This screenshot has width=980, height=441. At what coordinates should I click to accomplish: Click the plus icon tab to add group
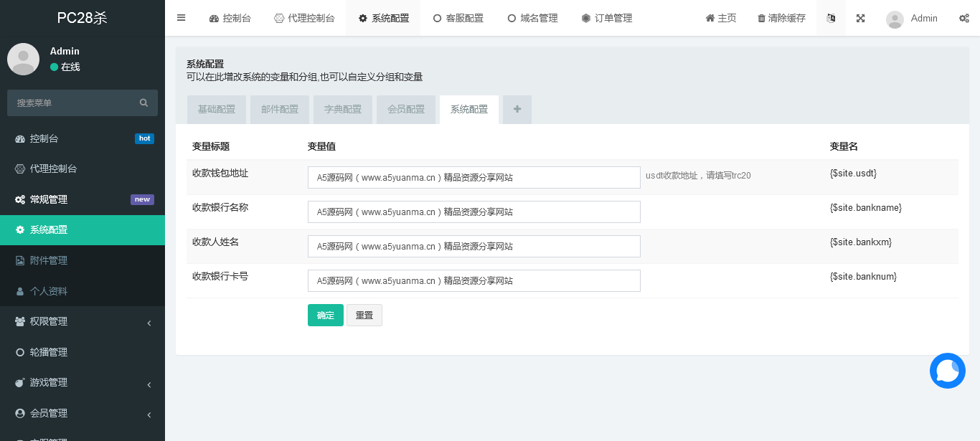tap(517, 110)
